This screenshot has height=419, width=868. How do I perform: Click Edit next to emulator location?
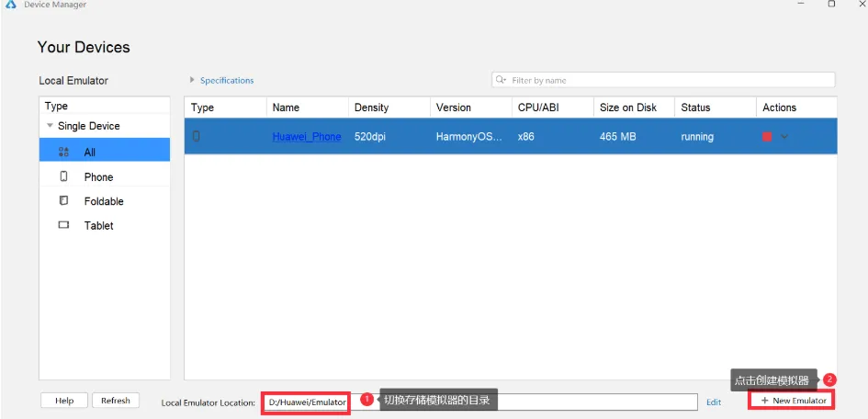[x=714, y=402]
